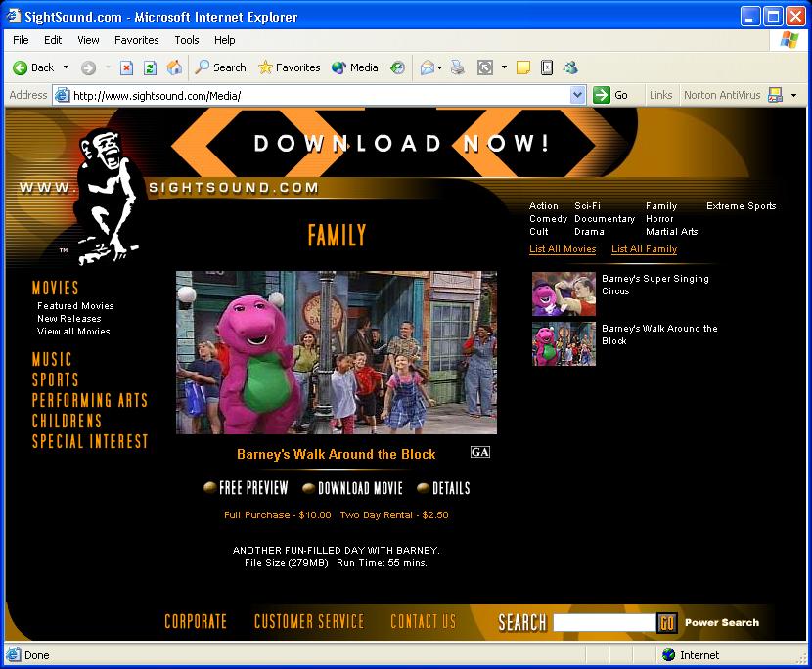Click the Norton AntiVirus toolbar icon
The height and width of the screenshot is (669, 812).
point(775,95)
